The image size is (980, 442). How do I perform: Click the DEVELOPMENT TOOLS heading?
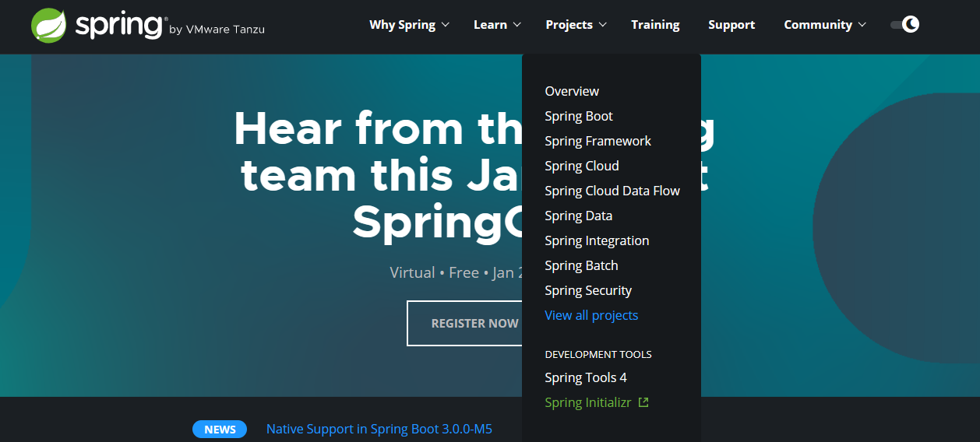(x=598, y=354)
